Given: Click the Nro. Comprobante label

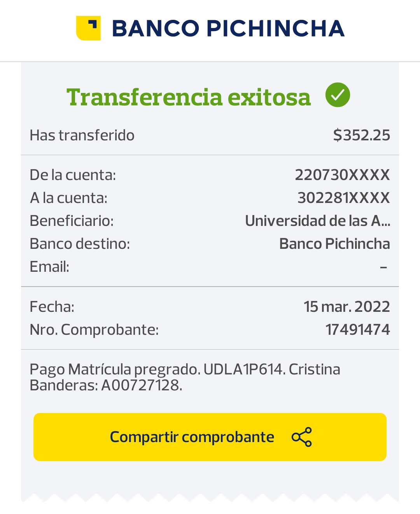Looking at the screenshot, I should point(94,330).
